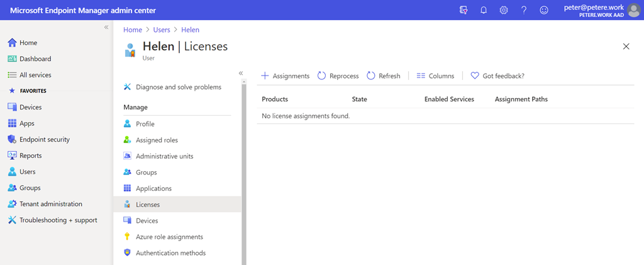Open Endpoint security in the sidebar
Screen dimensions: 644x265
[45, 140]
